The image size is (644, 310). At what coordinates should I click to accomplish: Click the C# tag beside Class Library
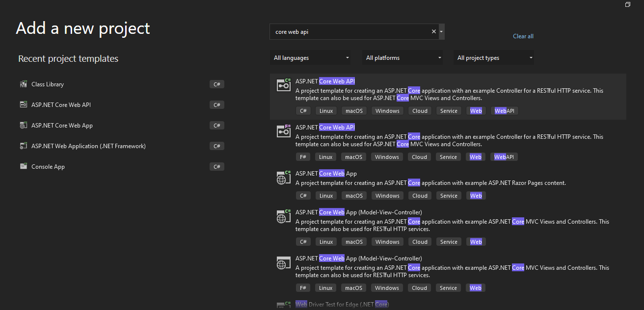tap(216, 84)
